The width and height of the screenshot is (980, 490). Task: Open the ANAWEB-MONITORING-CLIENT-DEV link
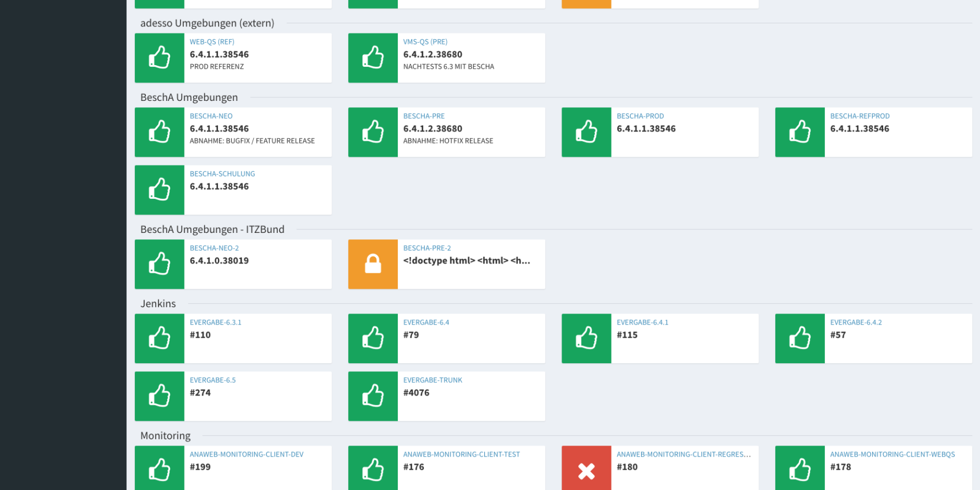tap(247, 455)
